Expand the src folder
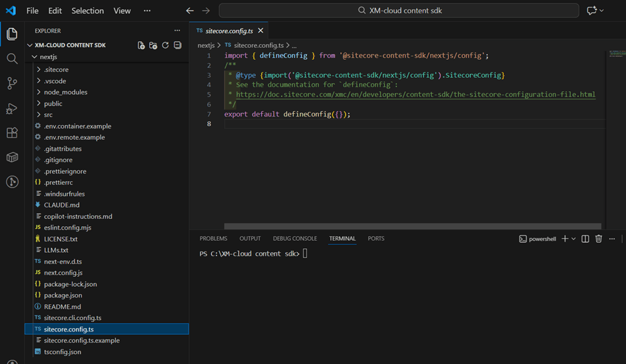 click(x=49, y=114)
